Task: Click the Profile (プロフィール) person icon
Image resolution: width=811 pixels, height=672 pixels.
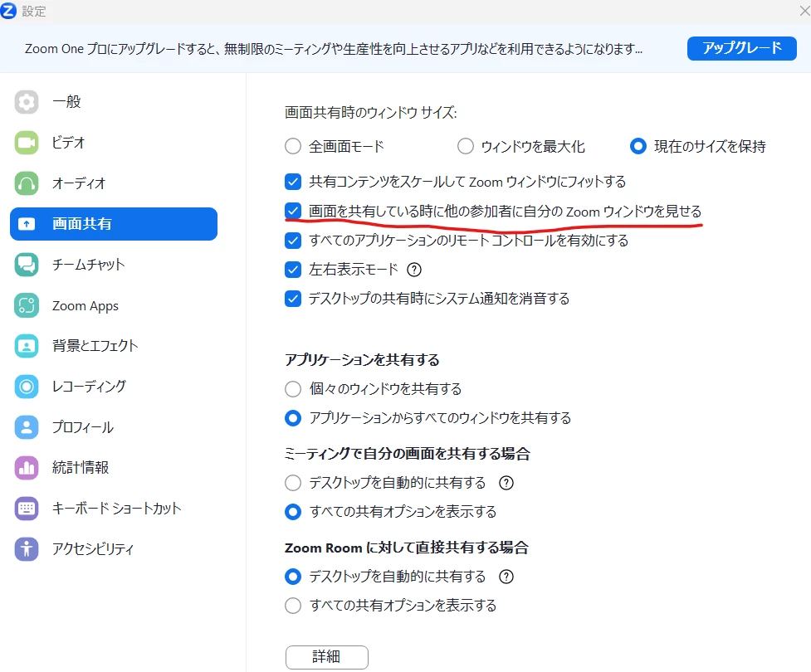Action: 27,427
